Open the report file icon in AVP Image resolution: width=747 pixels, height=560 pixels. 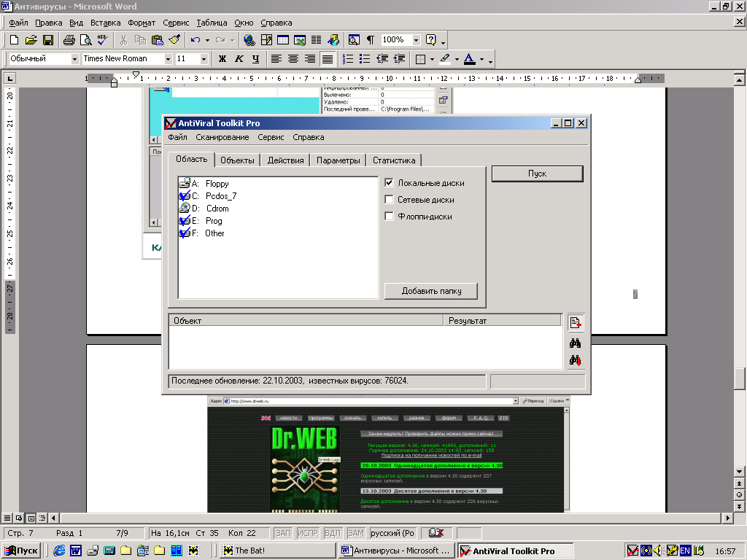pos(576,322)
